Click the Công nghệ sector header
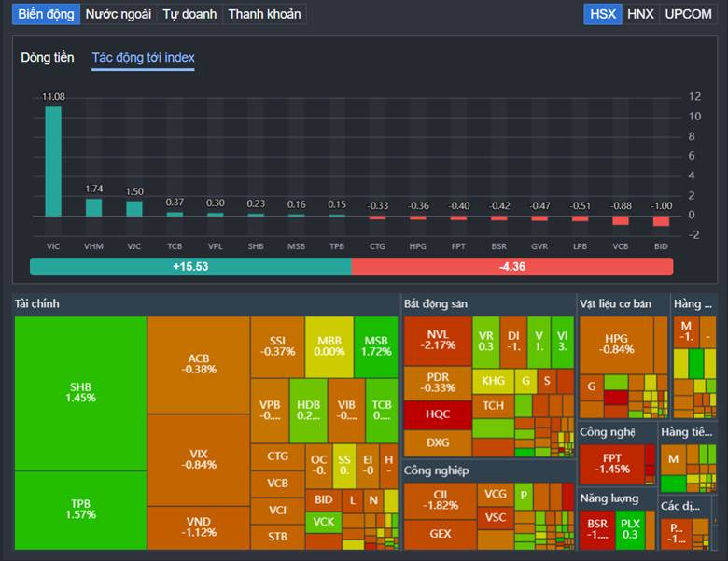The height and width of the screenshot is (561, 728). (x=607, y=432)
